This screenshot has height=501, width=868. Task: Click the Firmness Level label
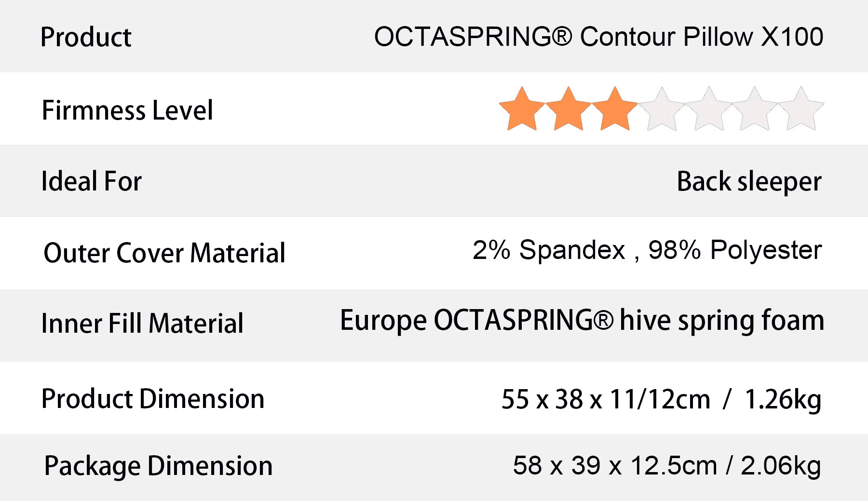pos(127,110)
